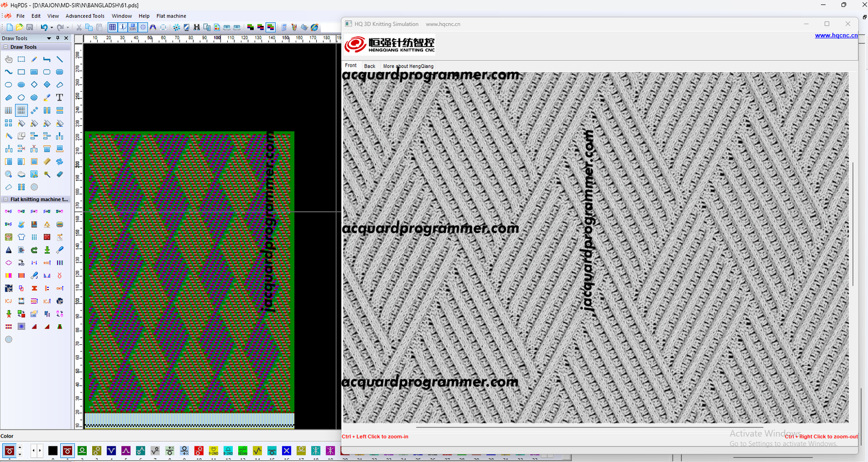Click More about HengQiang tab button

coord(408,66)
